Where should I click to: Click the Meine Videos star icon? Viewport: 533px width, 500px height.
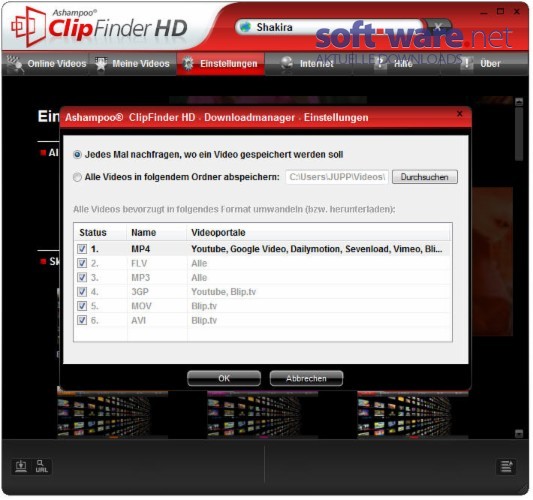tap(101, 64)
